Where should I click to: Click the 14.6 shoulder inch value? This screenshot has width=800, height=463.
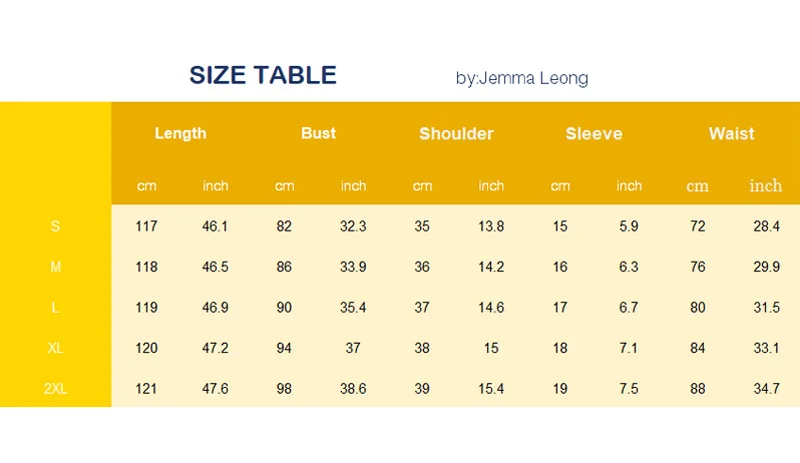491,307
